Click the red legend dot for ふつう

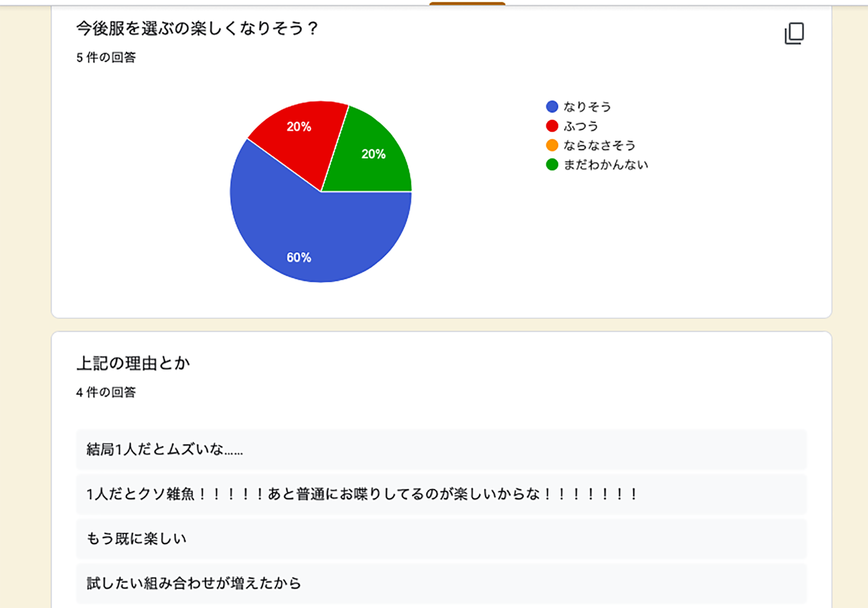click(552, 126)
